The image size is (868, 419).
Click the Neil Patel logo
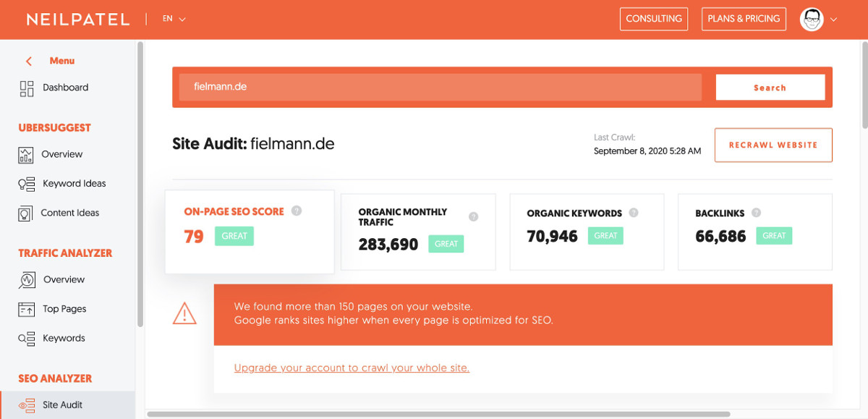point(78,20)
